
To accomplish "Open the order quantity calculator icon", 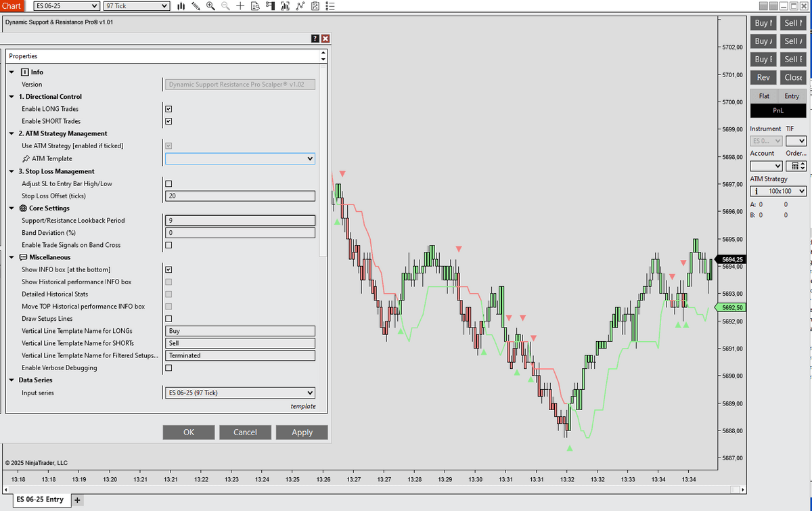I will (x=794, y=166).
